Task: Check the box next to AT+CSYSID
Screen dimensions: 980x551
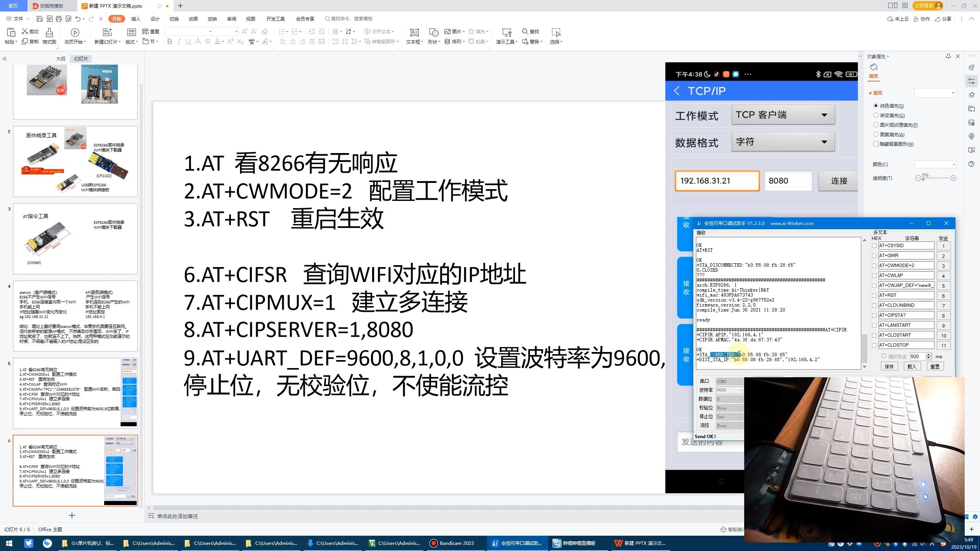Action: pos(874,246)
